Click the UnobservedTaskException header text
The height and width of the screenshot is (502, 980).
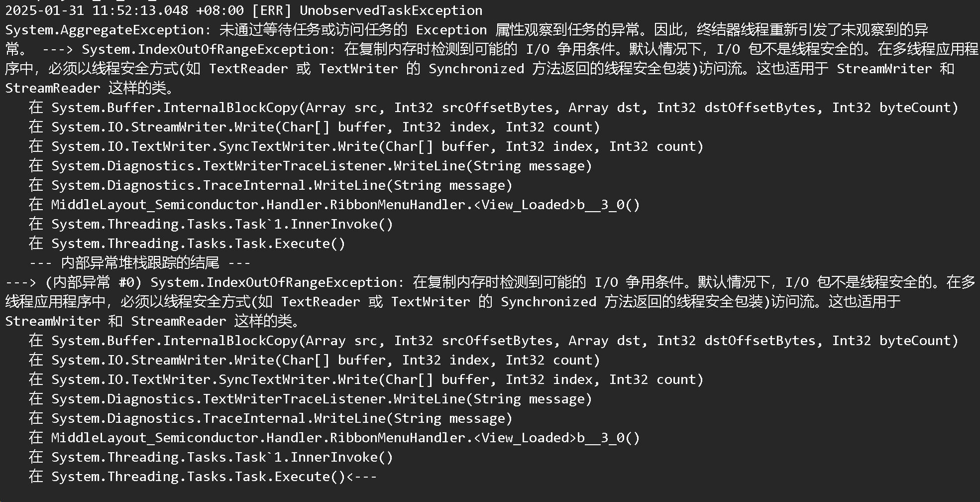coord(391,10)
